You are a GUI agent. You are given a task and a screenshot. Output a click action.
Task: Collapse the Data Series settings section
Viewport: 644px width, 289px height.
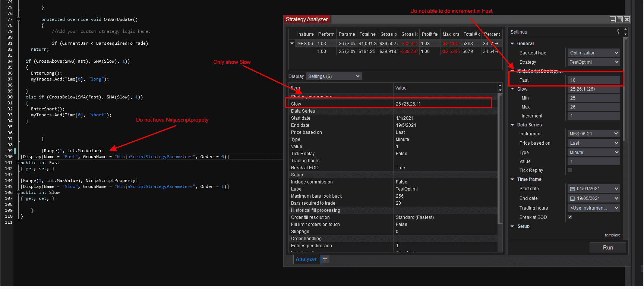pos(512,125)
